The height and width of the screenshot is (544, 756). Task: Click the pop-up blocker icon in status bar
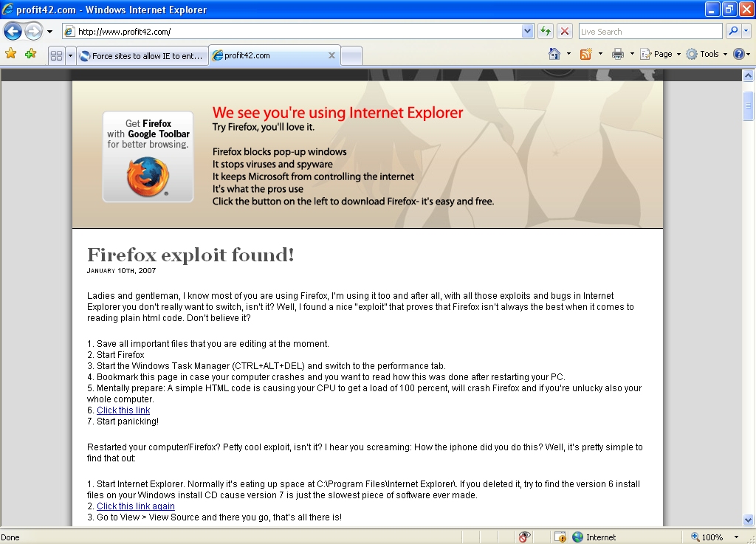click(x=524, y=537)
